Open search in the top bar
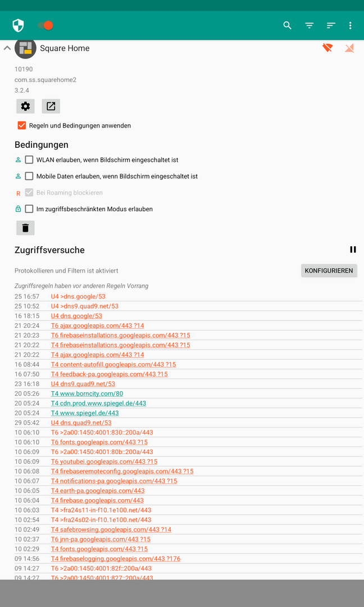Screen dimensions: 364x607 287,25
